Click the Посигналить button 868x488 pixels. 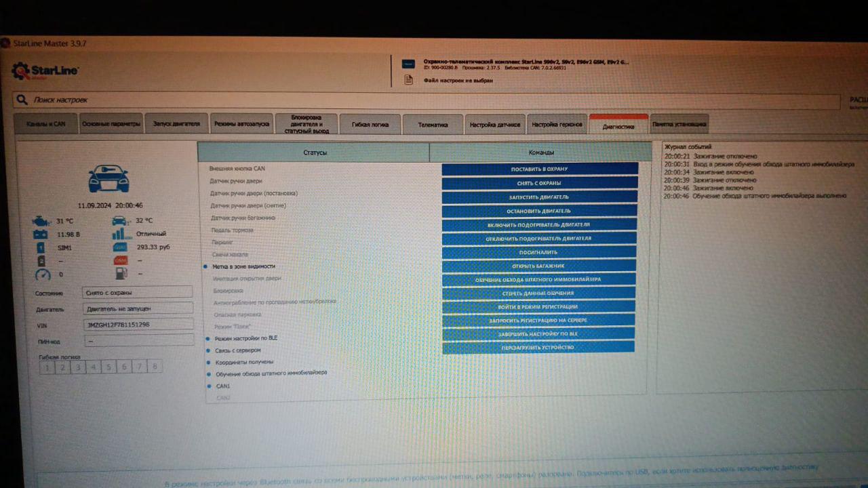[539, 252]
